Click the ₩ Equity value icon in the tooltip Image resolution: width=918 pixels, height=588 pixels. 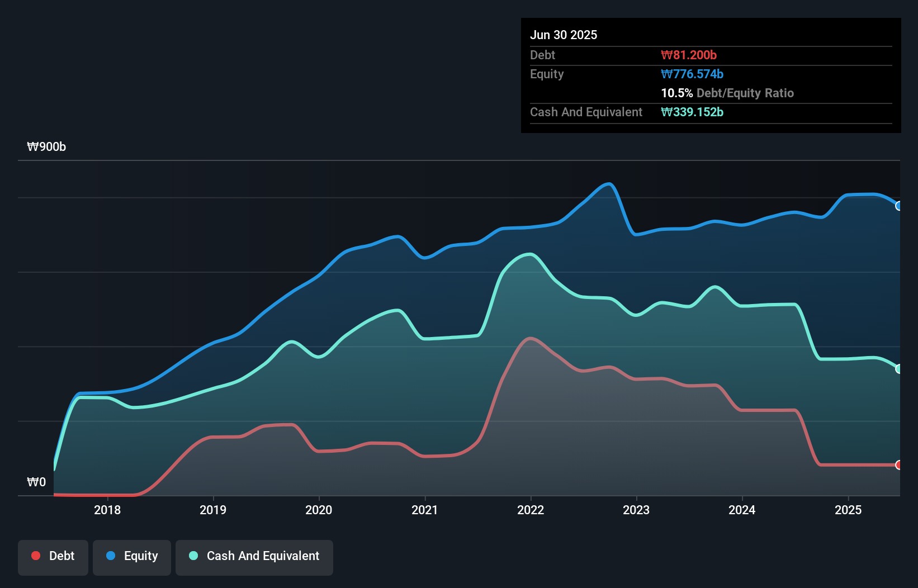tap(665, 74)
